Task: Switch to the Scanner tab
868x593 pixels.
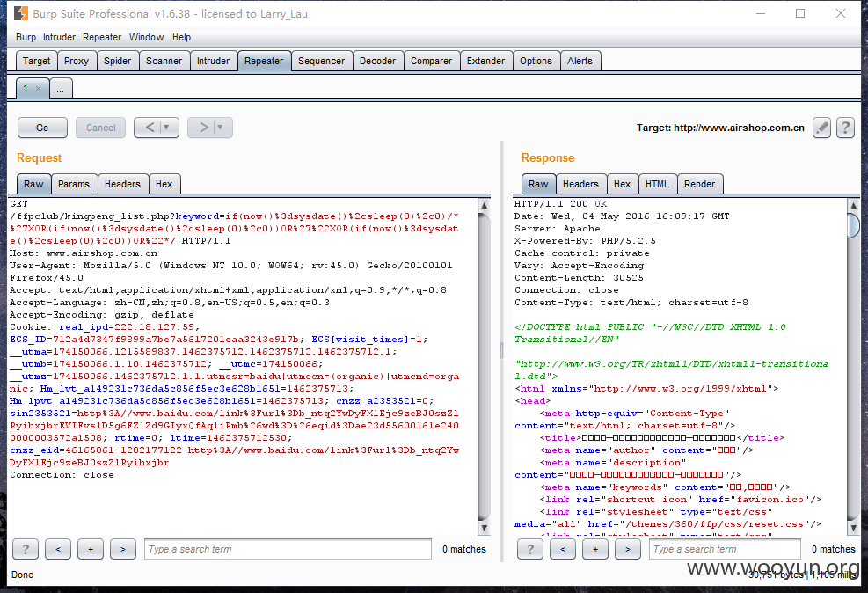Action: (164, 61)
